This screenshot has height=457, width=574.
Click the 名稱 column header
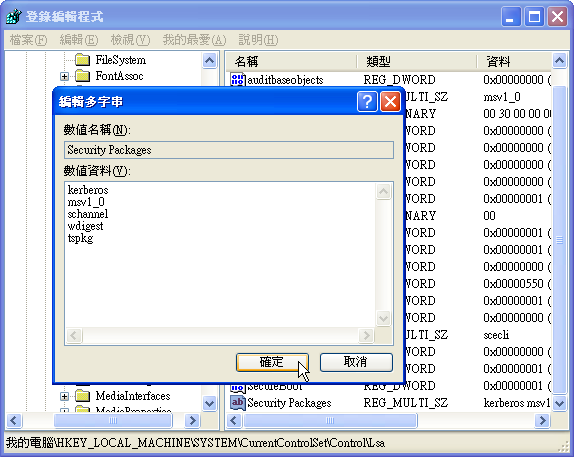291,61
